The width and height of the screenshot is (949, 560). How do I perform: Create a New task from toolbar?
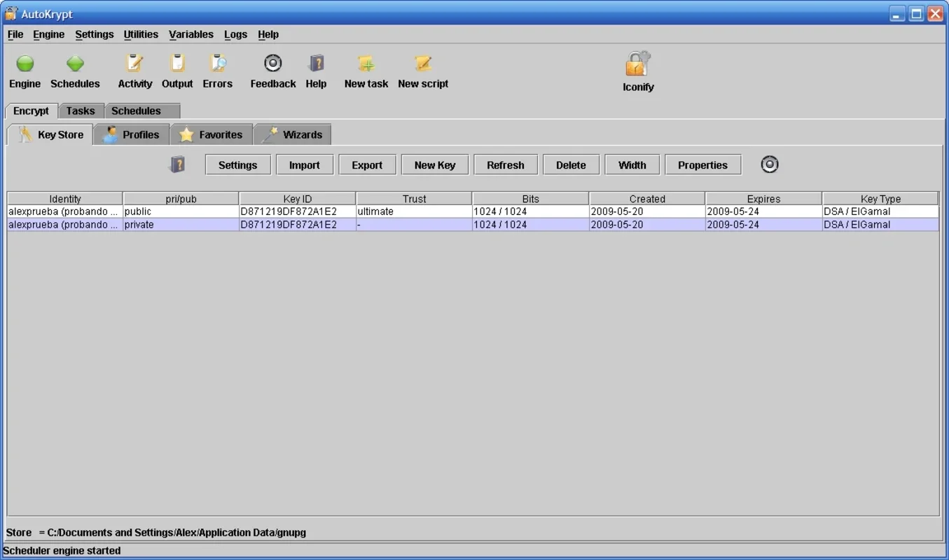point(366,64)
